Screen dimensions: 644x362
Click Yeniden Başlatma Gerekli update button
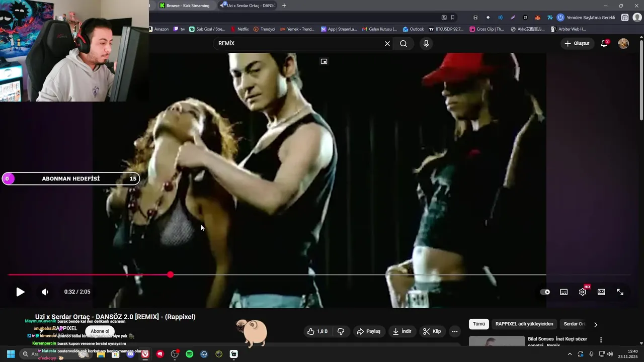[x=587, y=18]
